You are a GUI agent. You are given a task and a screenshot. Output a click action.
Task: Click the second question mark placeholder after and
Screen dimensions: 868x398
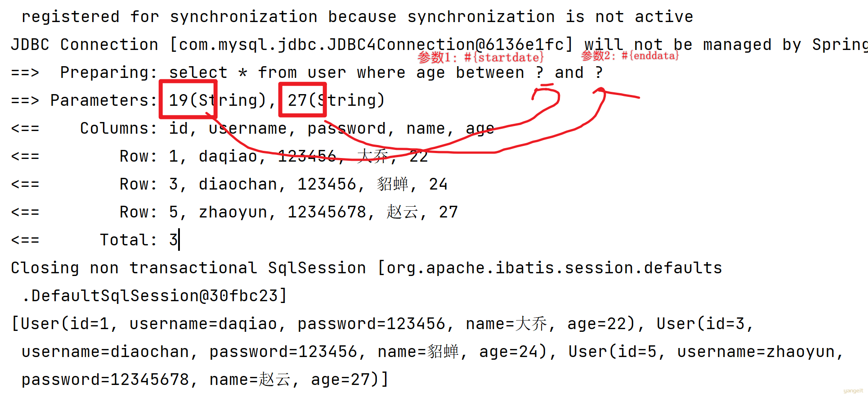coord(599,72)
